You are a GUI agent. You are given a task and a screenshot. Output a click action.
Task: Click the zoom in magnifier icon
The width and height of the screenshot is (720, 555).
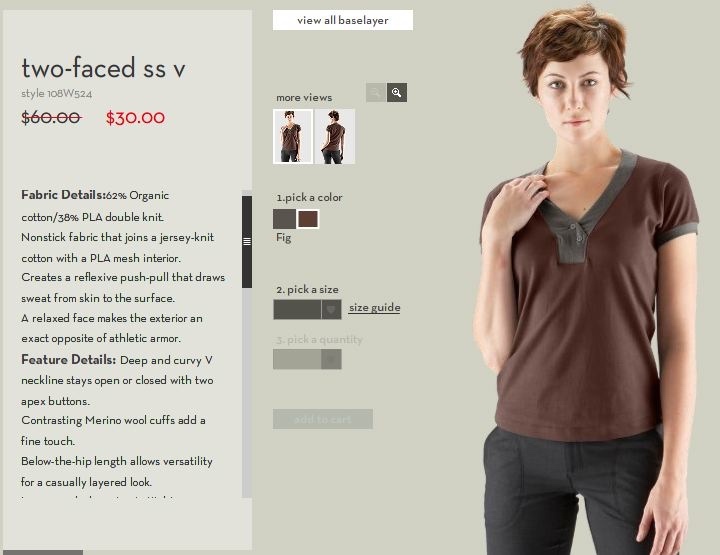[397, 93]
